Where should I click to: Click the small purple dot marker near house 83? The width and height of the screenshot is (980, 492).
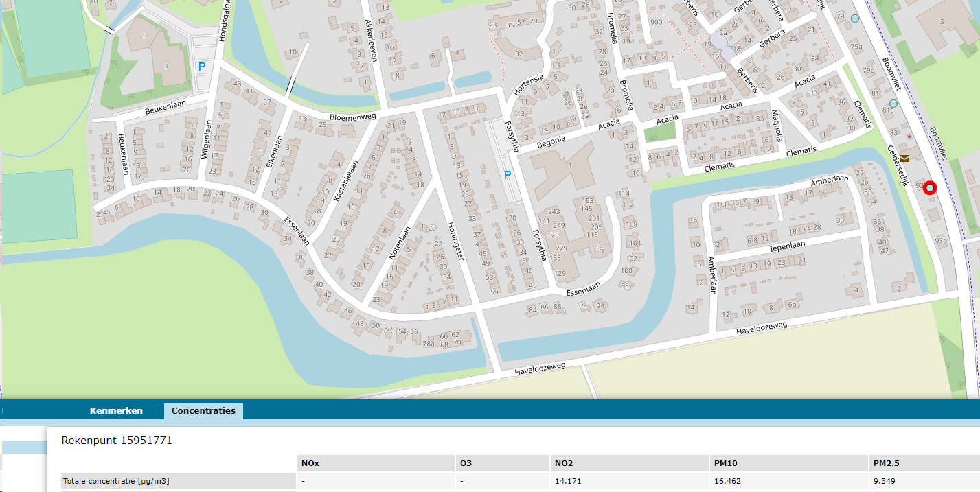910,137
